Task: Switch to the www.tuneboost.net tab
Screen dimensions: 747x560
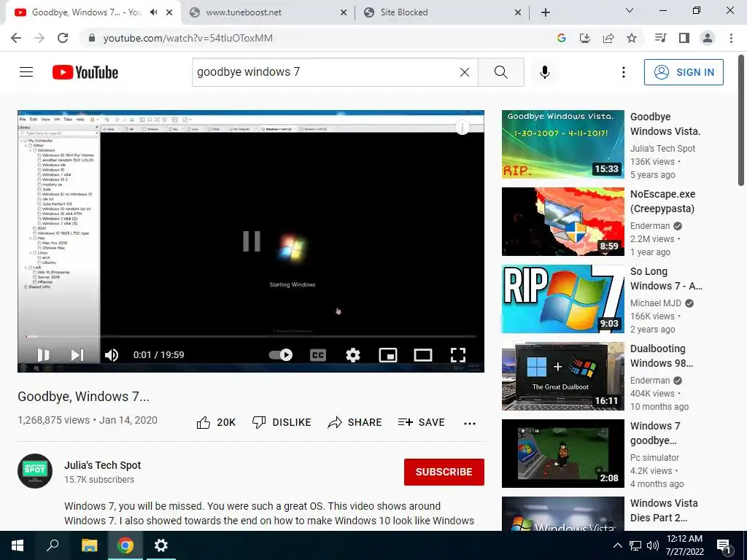Action: [x=267, y=12]
